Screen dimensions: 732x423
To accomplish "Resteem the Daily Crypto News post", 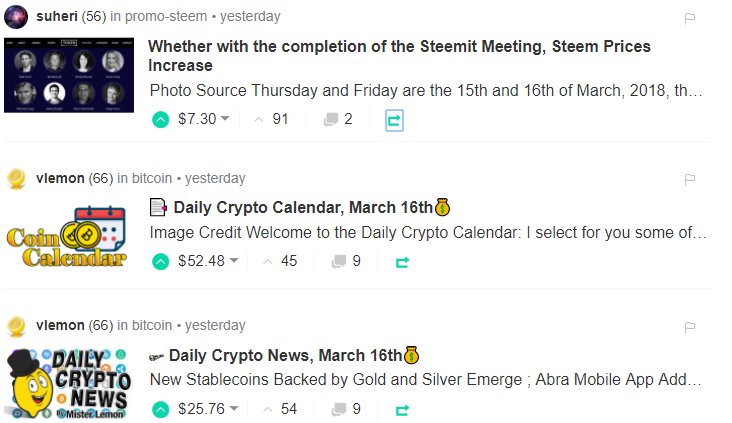I will tap(402, 409).
